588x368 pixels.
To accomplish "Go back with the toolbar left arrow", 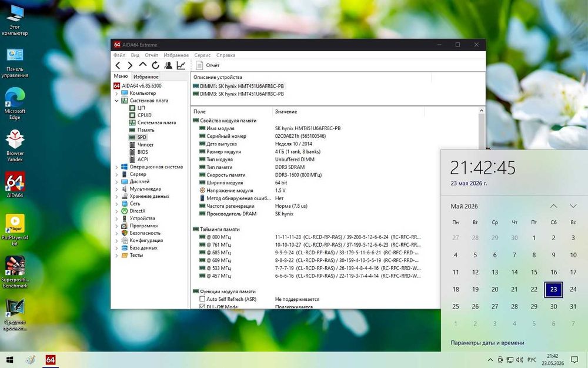I will [118, 65].
